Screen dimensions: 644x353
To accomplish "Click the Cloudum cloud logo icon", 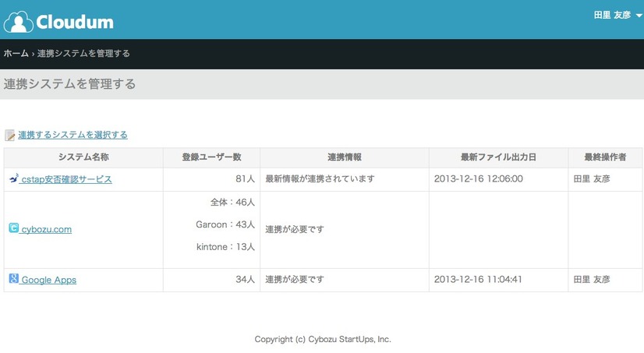I will click(19, 22).
